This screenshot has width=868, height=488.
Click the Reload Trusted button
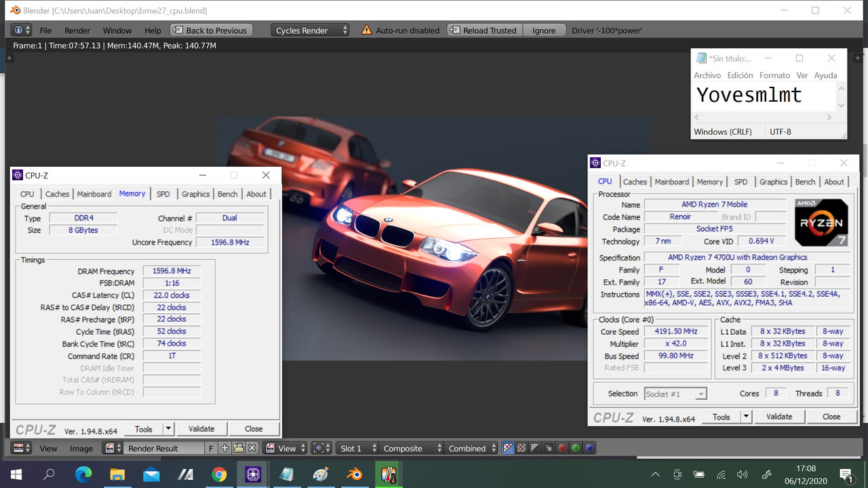coord(484,30)
